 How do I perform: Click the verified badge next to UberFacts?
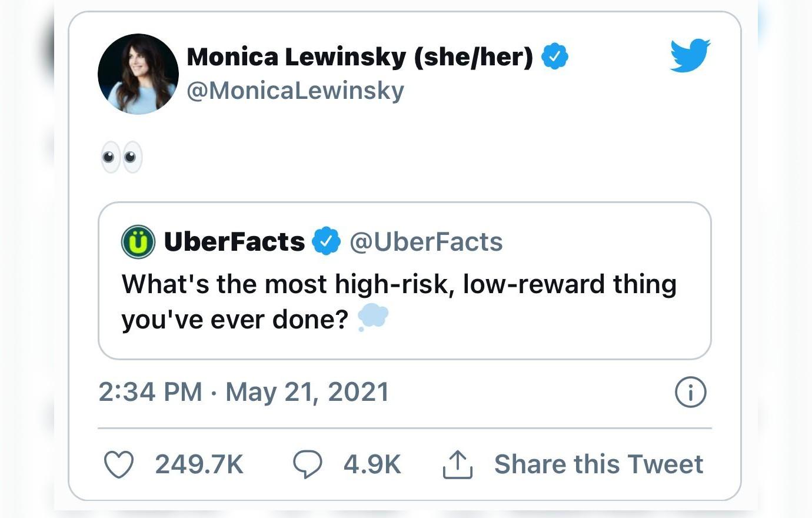327,241
